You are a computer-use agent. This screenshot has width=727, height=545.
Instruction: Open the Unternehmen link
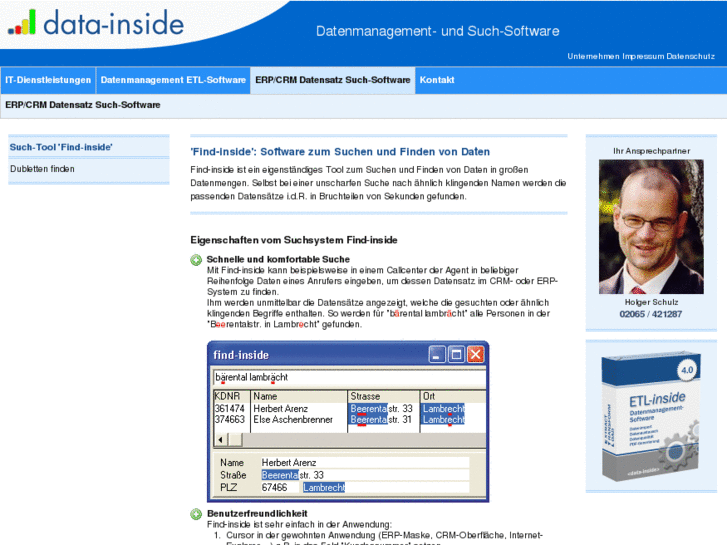coord(593,56)
